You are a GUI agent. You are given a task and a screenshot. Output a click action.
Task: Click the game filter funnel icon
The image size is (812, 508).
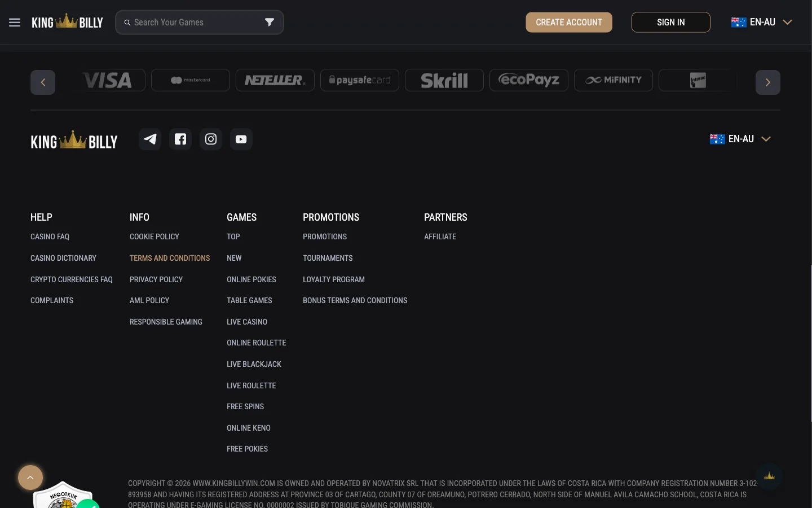[270, 22]
